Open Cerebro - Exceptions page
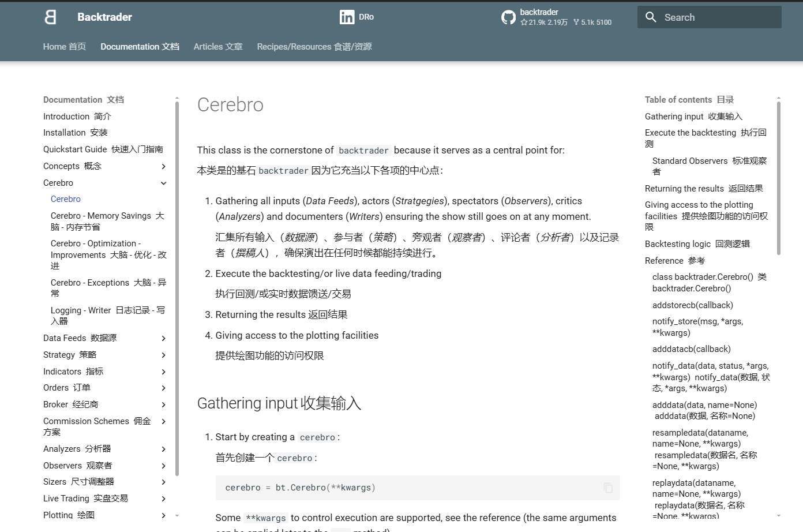 tap(108, 288)
